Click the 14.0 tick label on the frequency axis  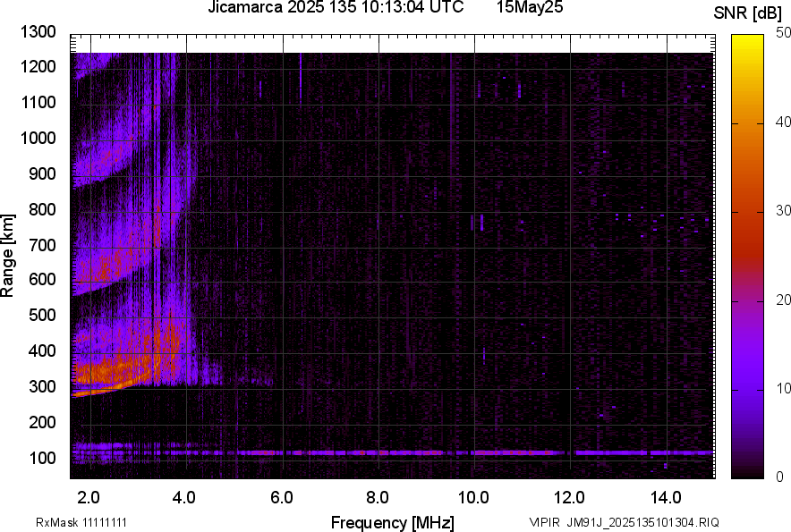click(x=665, y=496)
